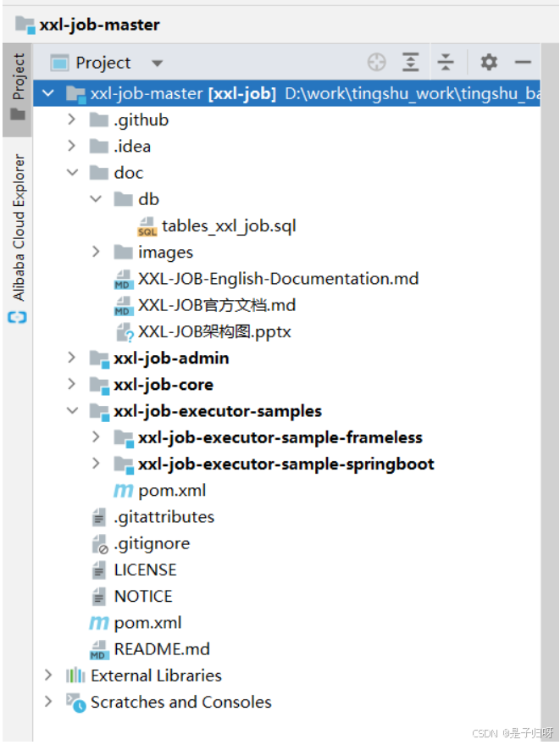Screen dimensions: 560x745
Task: Expand the xxl-job-core module
Action: point(72,384)
